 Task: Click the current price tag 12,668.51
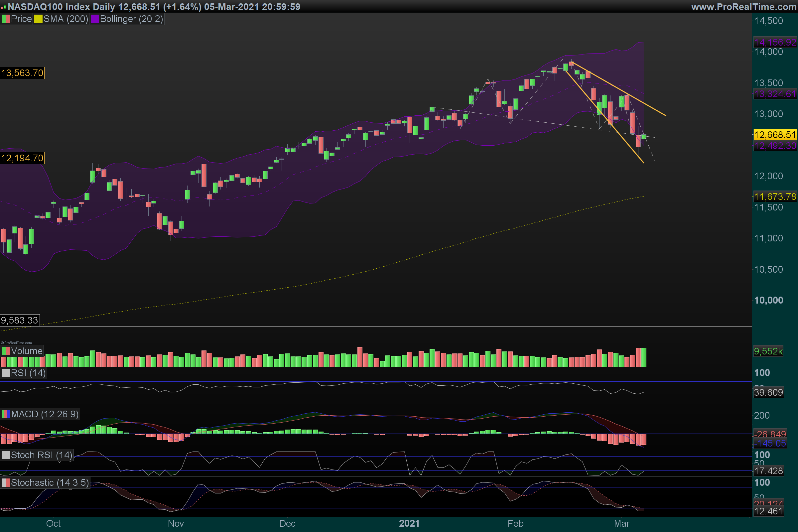click(x=775, y=135)
